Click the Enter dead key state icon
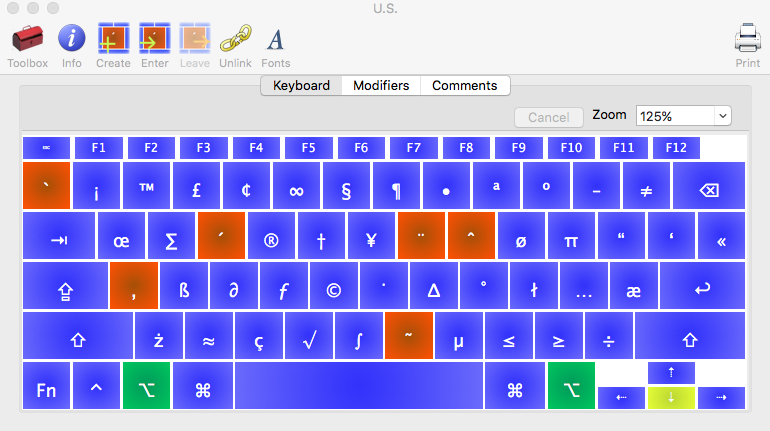This screenshot has height=431, width=770. (155, 38)
